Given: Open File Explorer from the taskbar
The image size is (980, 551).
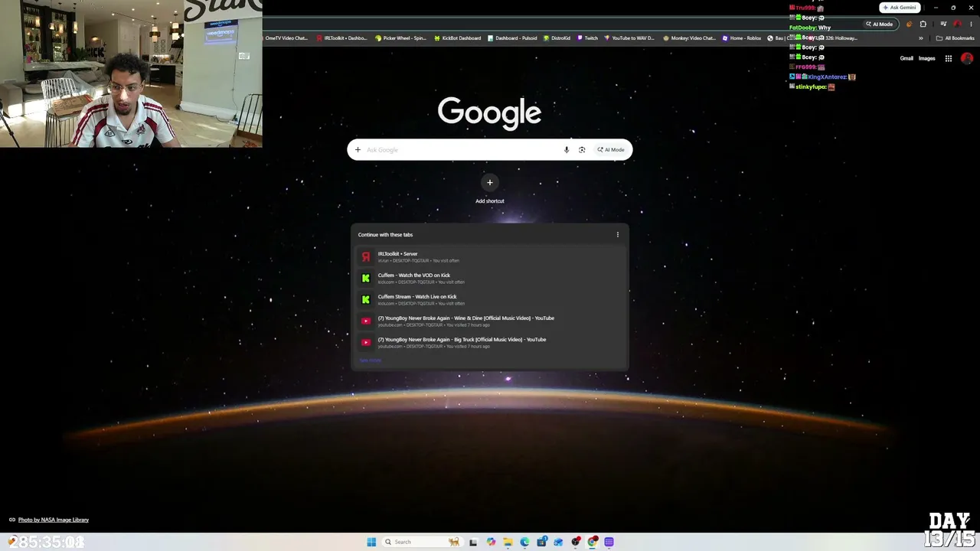Looking at the screenshot, I should pos(508,542).
